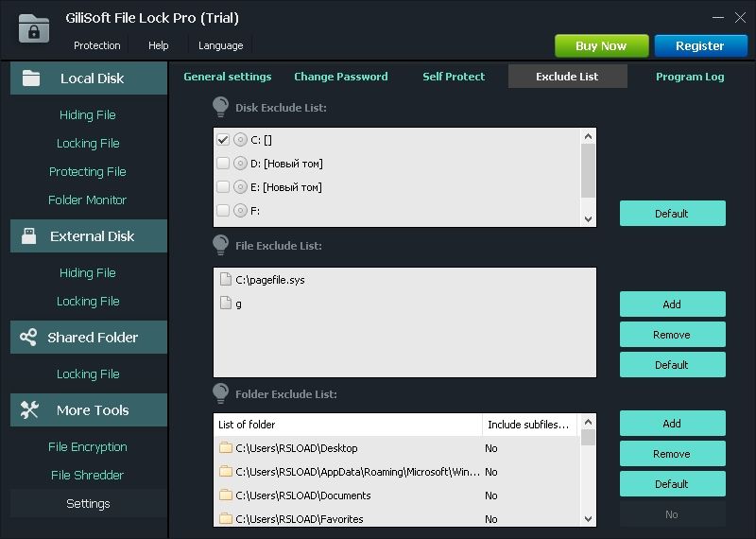Viewport: 756px width, 539px height.
Task: Open the Program Log tab
Action: point(690,77)
